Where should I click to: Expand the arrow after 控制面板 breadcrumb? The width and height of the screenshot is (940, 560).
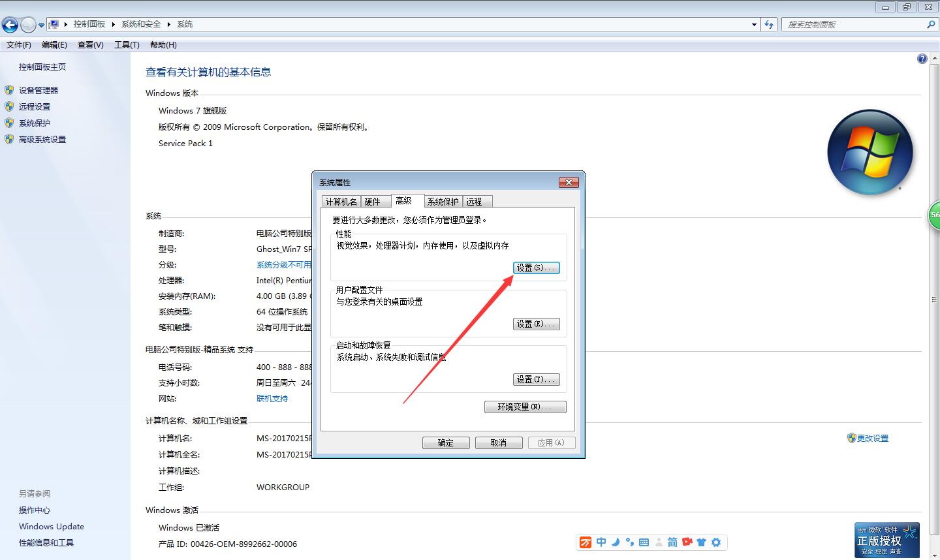pyautogui.click(x=113, y=24)
